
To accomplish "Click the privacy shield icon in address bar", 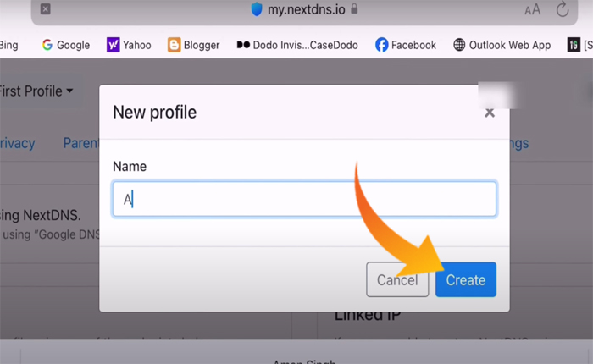I will tap(257, 9).
